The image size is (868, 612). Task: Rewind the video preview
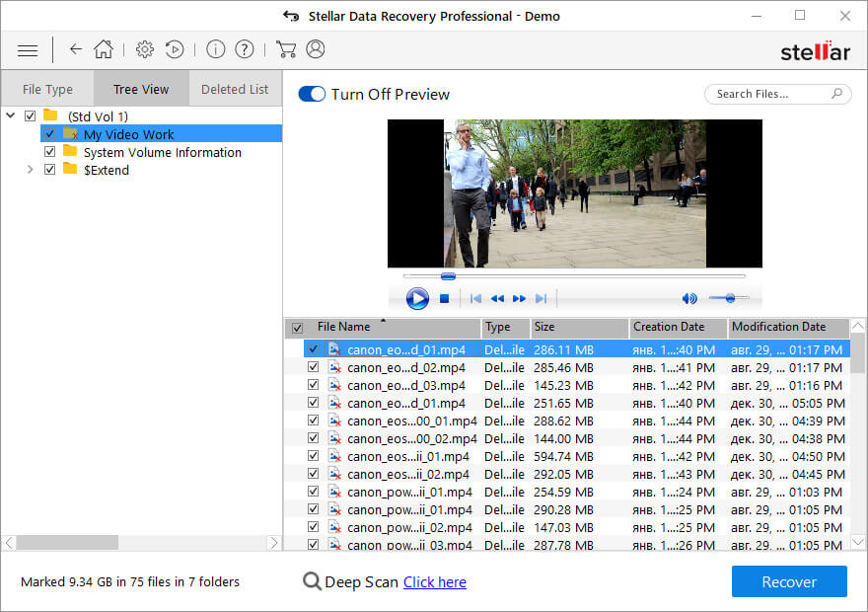tap(497, 298)
